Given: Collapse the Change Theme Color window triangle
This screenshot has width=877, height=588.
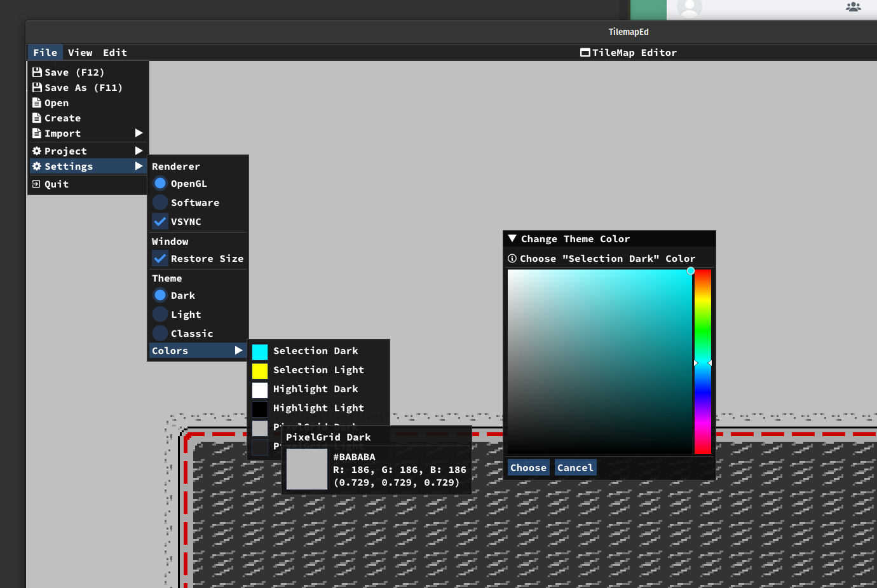Looking at the screenshot, I should point(512,238).
